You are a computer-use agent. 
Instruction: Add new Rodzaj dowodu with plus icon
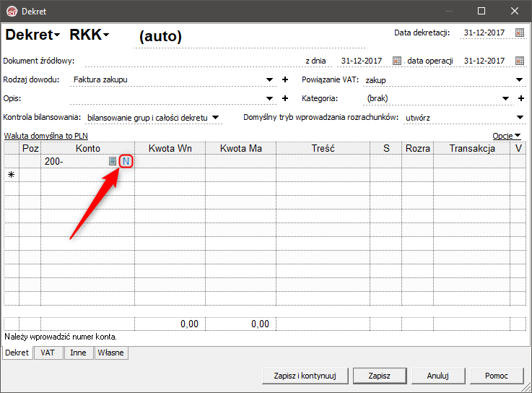(x=285, y=79)
